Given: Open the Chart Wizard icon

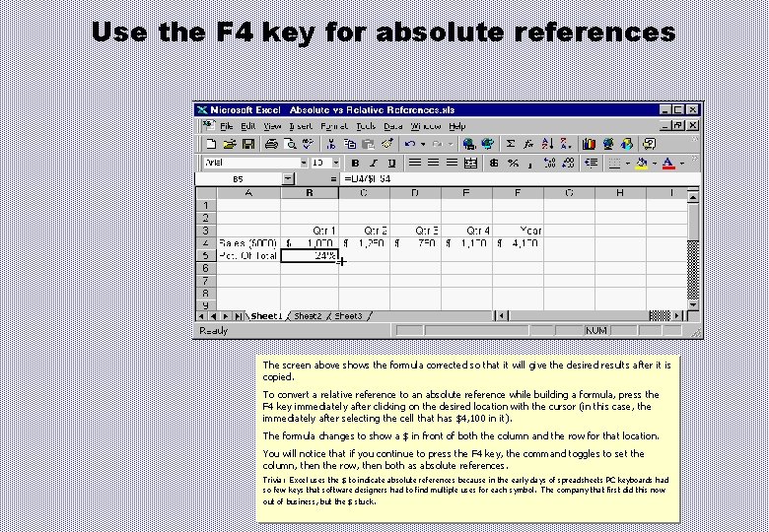Looking at the screenshot, I should click(589, 144).
